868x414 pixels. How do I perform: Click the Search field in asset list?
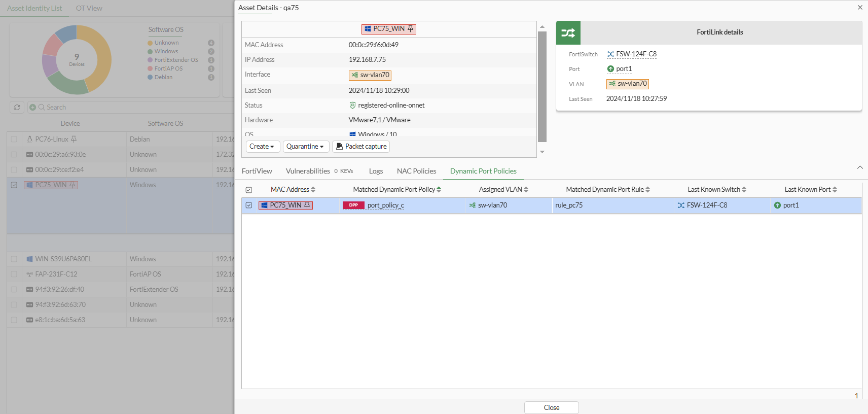coord(132,108)
